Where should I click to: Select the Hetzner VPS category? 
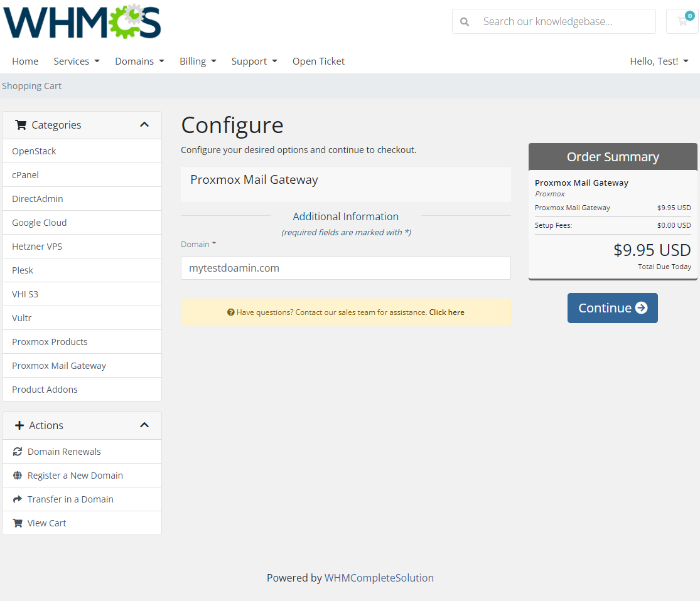[x=82, y=247]
